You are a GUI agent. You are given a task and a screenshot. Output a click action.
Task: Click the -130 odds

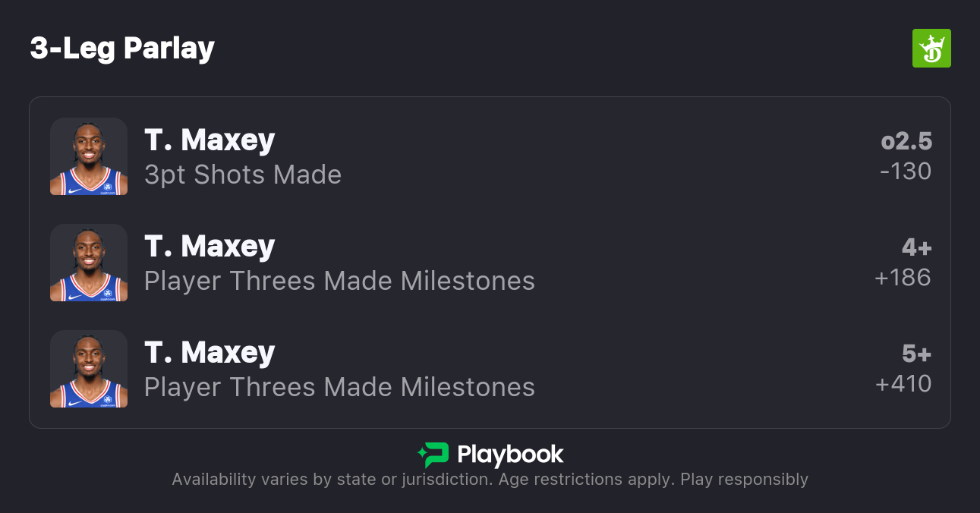pos(905,172)
